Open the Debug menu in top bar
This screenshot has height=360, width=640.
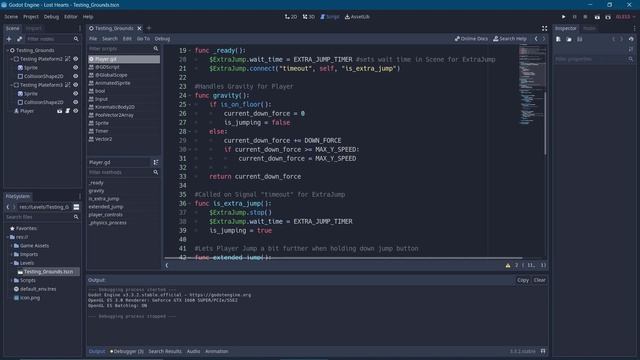click(x=51, y=17)
